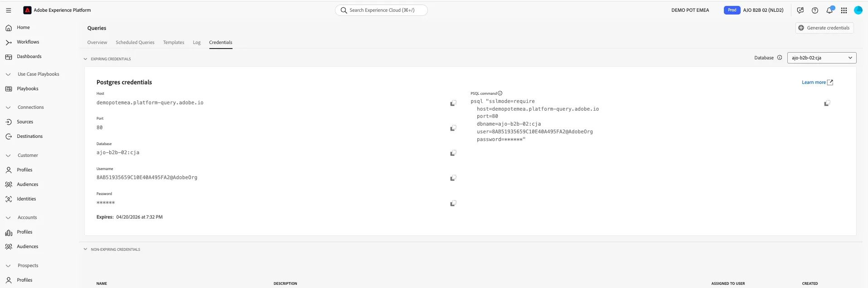The width and height of the screenshot is (868, 288).
Task: Open the hamburger navigation menu
Action: coord(8,10)
